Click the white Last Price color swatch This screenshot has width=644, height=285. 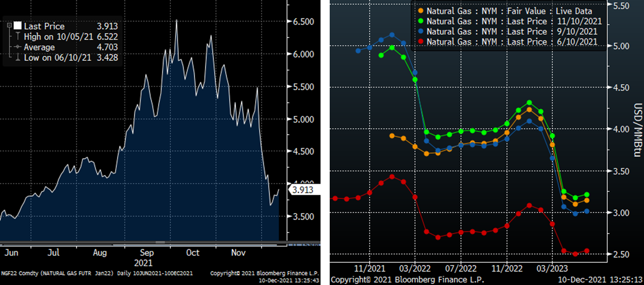pos(17,26)
